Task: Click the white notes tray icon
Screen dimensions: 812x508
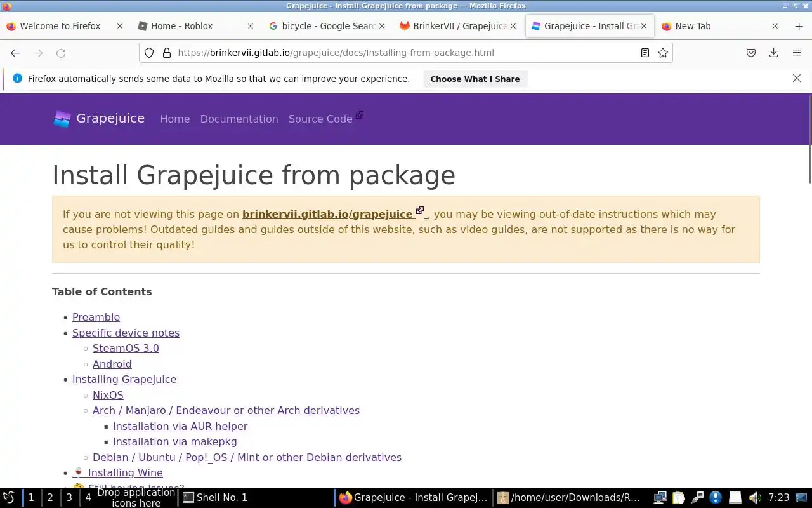Action: coord(735,497)
